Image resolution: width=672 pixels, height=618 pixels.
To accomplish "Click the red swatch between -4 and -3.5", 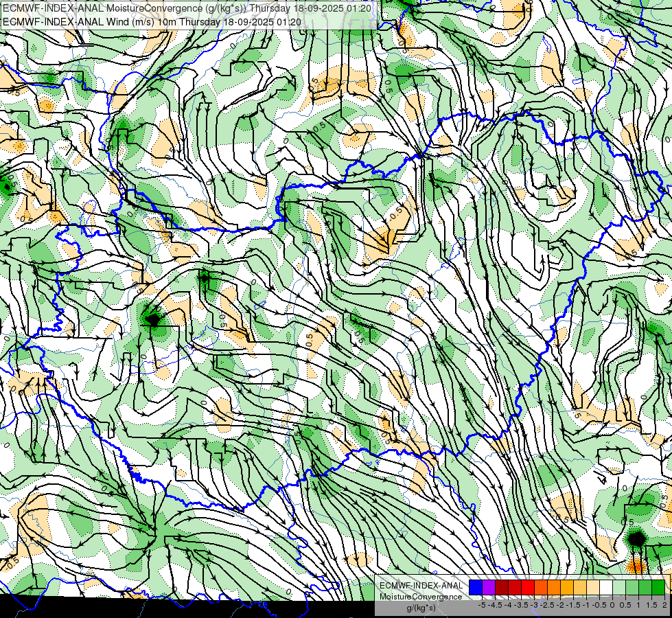I will 515,588.
